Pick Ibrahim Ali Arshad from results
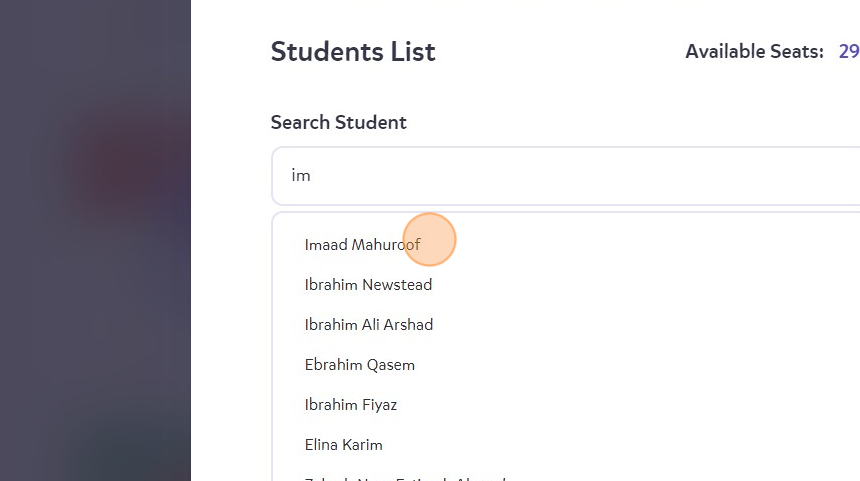Viewport: 860px width, 481px height. coord(368,325)
